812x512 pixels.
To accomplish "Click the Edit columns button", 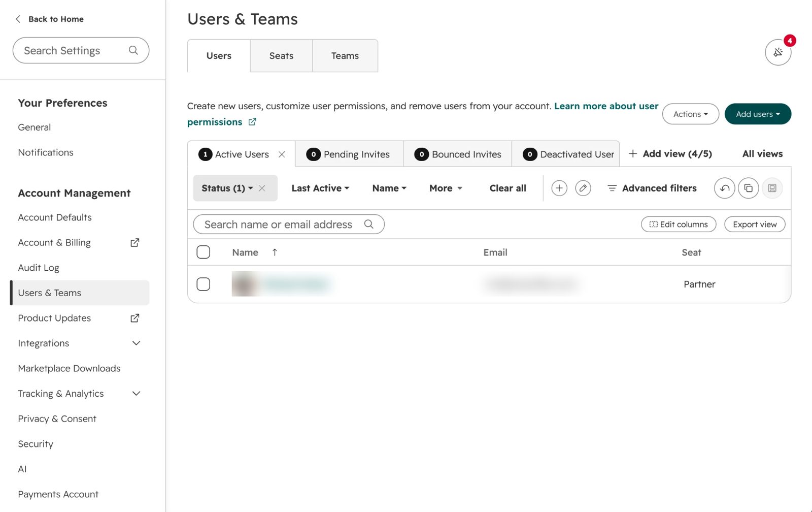I will click(x=679, y=224).
